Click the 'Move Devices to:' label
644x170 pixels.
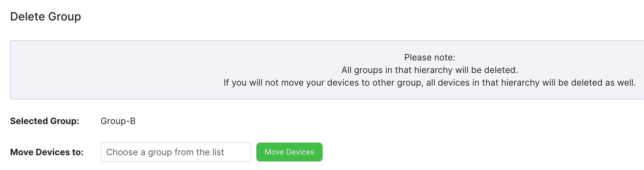47,152
